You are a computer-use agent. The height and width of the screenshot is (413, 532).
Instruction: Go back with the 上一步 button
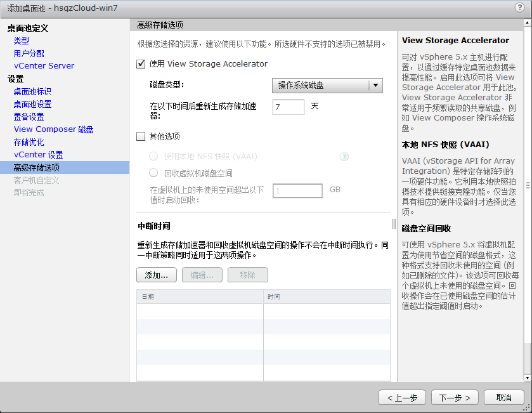tap(402, 397)
